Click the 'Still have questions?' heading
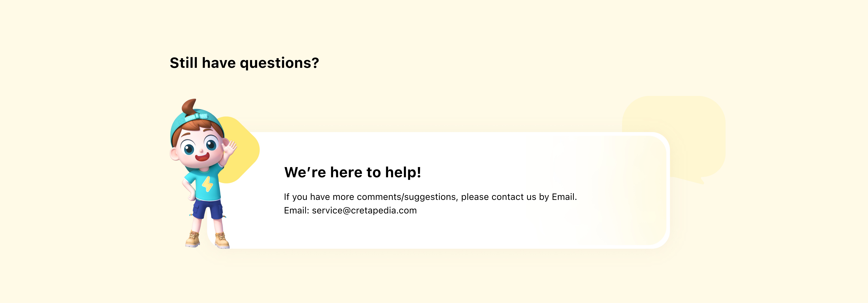868x303 pixels. pos(244,63)
